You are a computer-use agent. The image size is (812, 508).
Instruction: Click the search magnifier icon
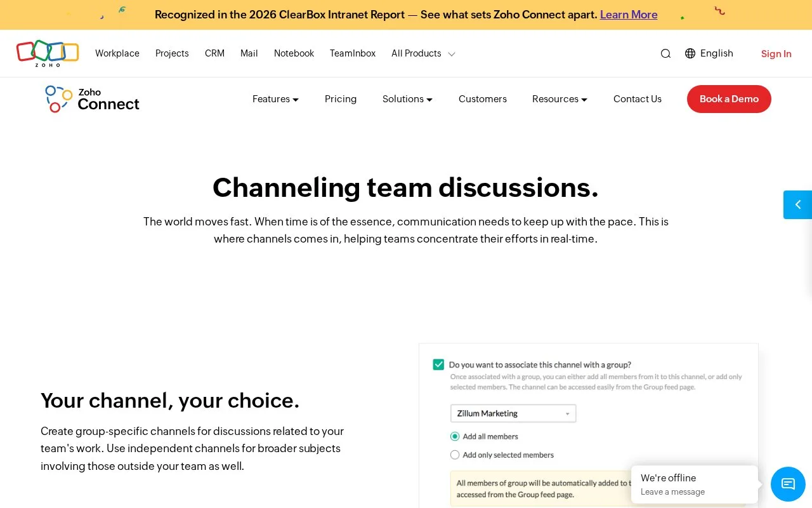[665, 54]
